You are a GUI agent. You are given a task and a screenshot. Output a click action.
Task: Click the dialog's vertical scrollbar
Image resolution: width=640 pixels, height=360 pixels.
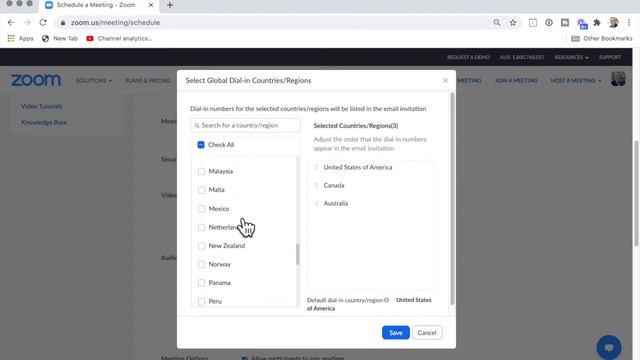pos(452,199)
